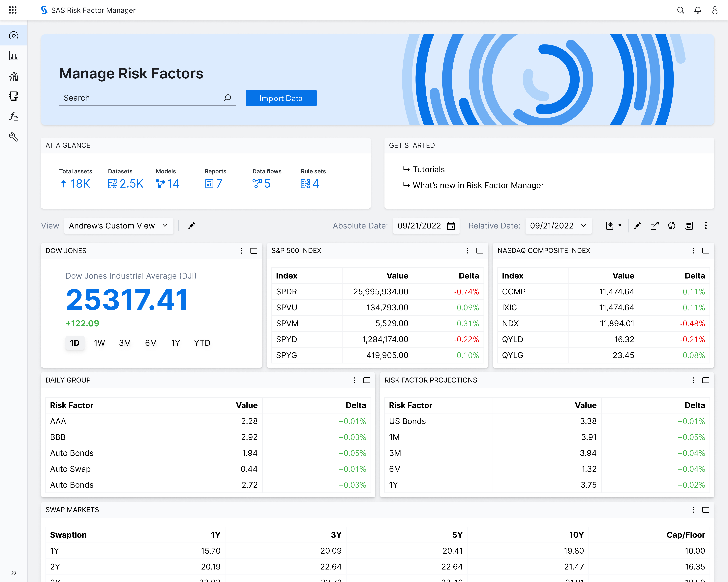Edit view with pencil next to Custom View
The height and width of the screenshot is (582, 728).
[192, 226]
